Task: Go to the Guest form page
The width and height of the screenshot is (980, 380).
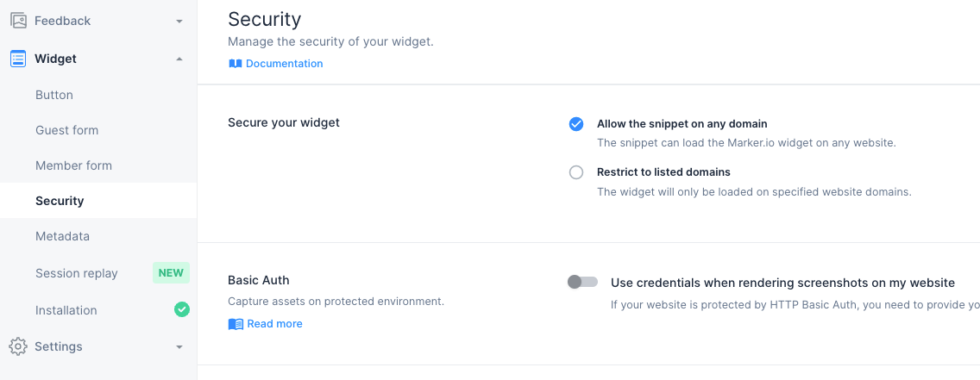Action: [66, 130]
